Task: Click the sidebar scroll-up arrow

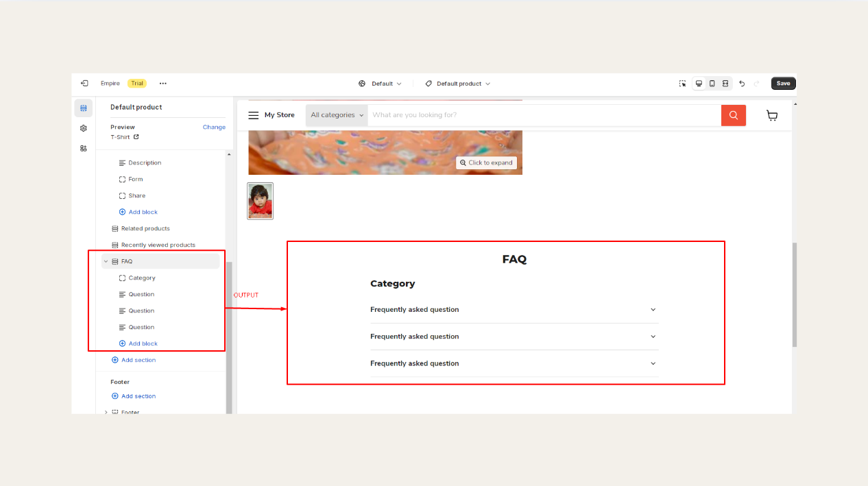Action: point(229,154)
